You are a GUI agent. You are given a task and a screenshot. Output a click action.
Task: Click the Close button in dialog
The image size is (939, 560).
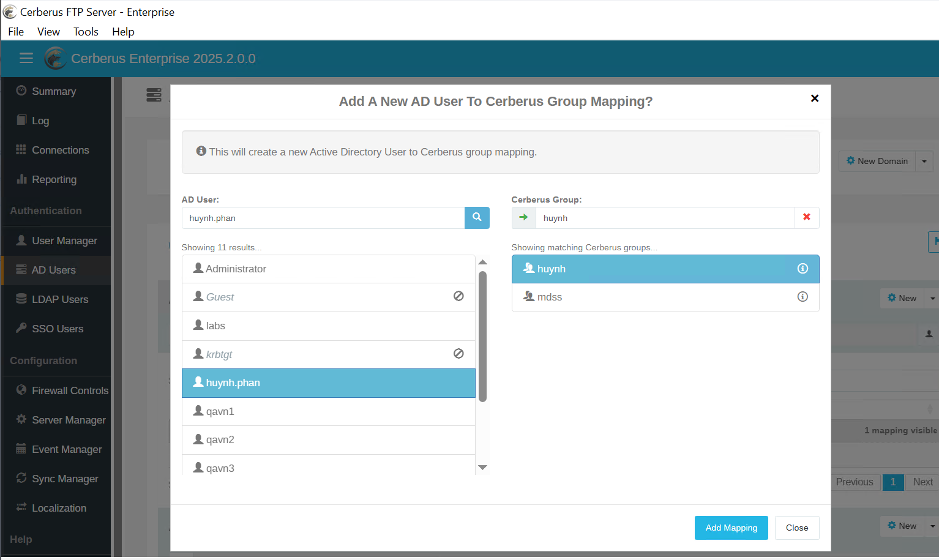point(797,528)
